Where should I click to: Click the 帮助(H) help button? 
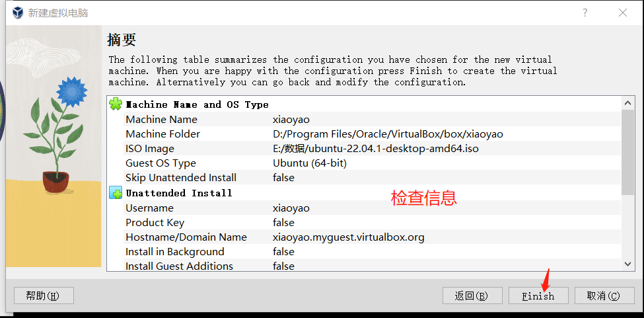click(x=44, y=296)
